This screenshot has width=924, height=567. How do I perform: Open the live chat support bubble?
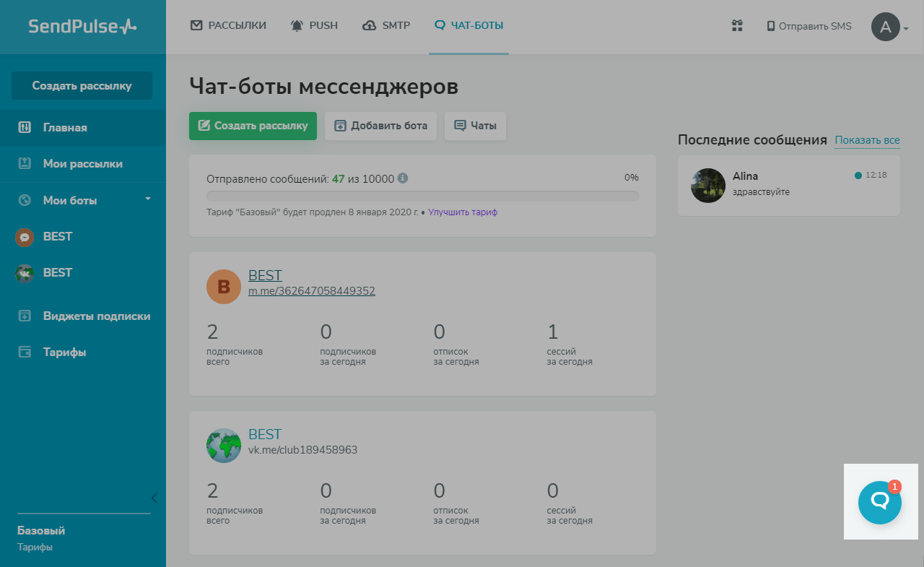[x=879, y=502]
